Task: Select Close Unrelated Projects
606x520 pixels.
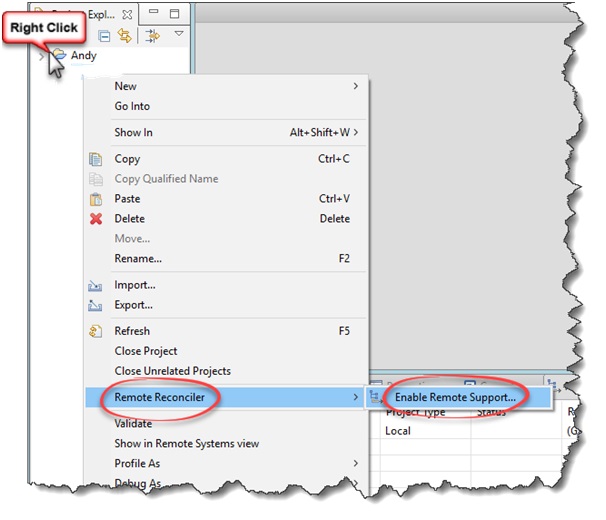Action: click(172, 371)
